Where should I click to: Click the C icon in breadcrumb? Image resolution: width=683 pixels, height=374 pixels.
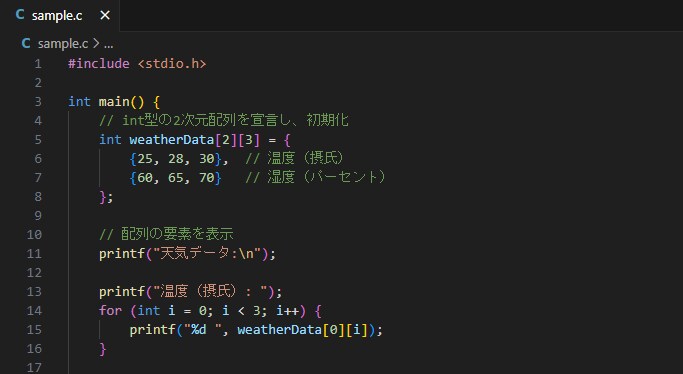[26, 44]
